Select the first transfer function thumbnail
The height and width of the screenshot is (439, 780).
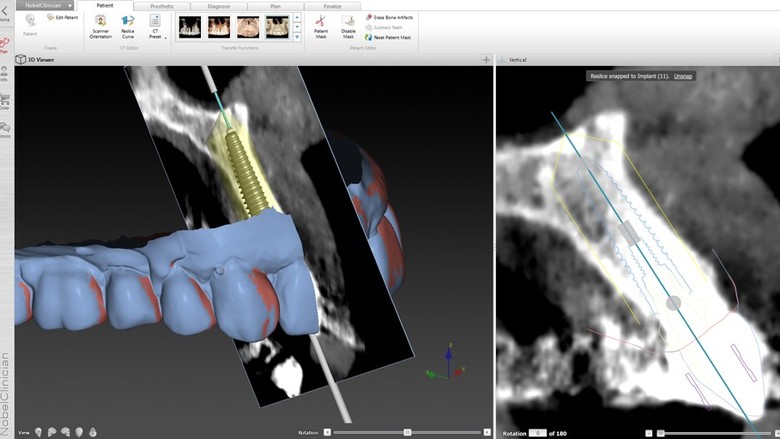188,27
